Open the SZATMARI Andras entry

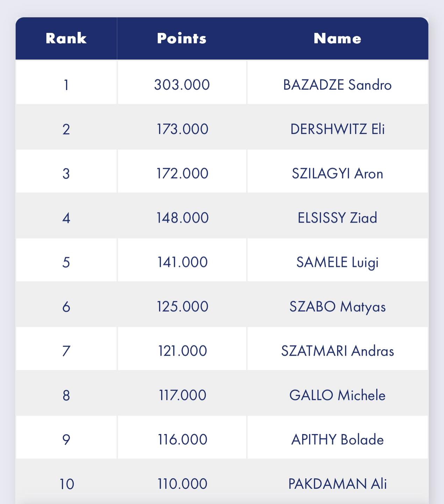[x=337, y=351]
